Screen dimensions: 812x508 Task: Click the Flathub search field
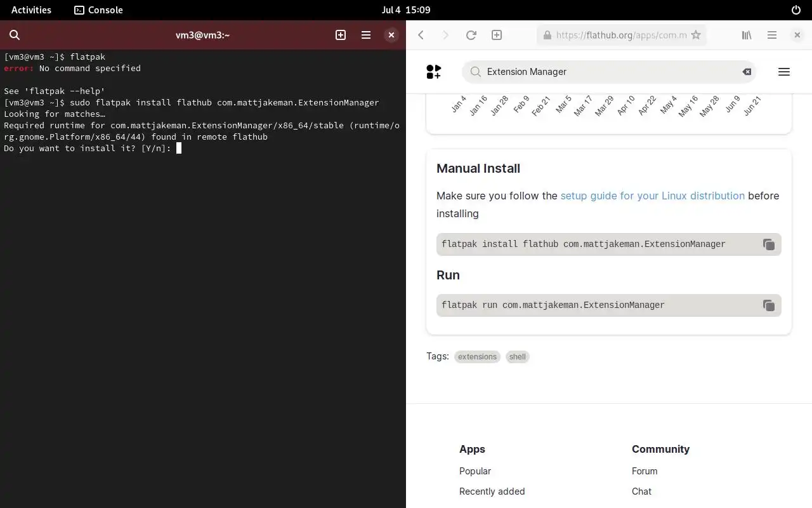609,72
